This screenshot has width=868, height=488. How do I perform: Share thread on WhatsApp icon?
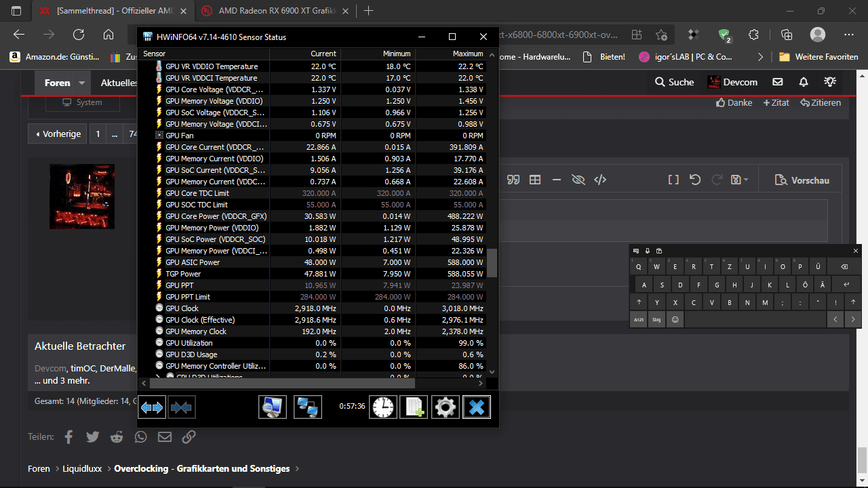[x=140, y=436]
